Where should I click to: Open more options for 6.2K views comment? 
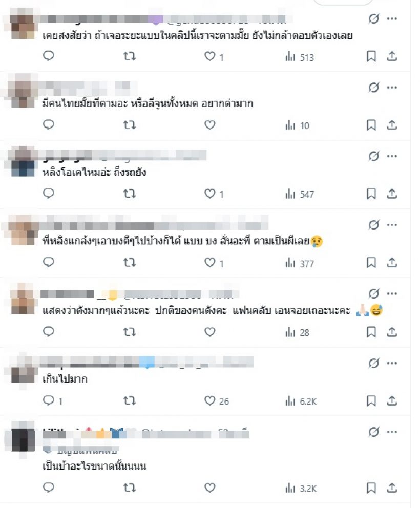(x=392, y=363)
